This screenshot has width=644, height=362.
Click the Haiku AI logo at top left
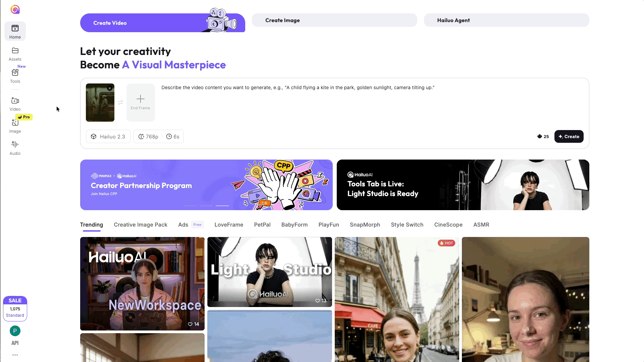pos(15,9)
